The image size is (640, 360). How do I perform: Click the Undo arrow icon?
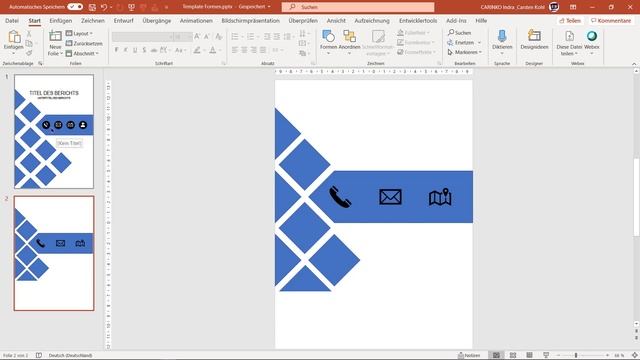click(104, 7)
